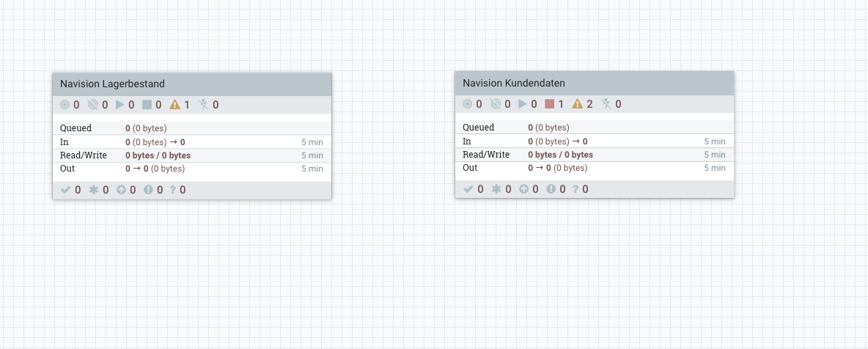Click the Read/Write row in Navision Kundendaten
The image size is (868, 349).
click(x=594, y=155)
